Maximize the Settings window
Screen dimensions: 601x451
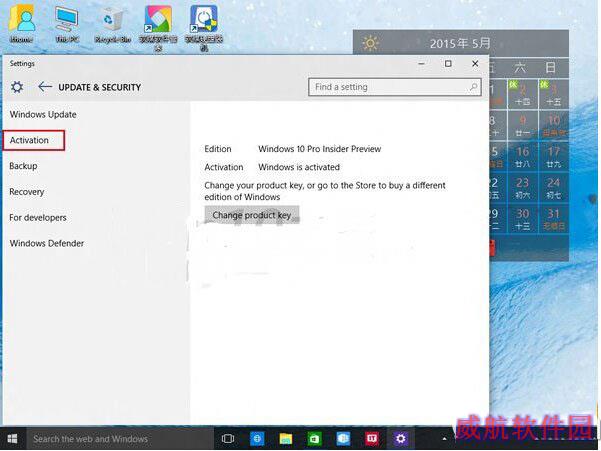point(448,64)
